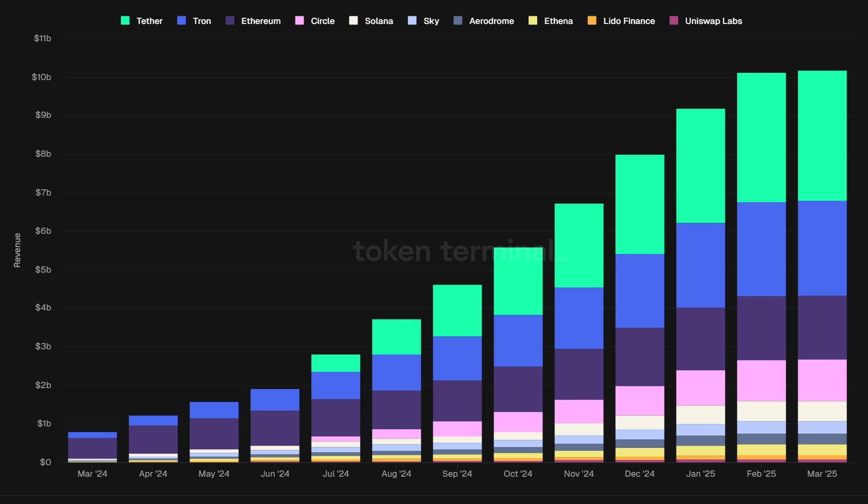Click the Aerodrome slate legend swatch
The image size is (868, 504).
coord(458,21)
